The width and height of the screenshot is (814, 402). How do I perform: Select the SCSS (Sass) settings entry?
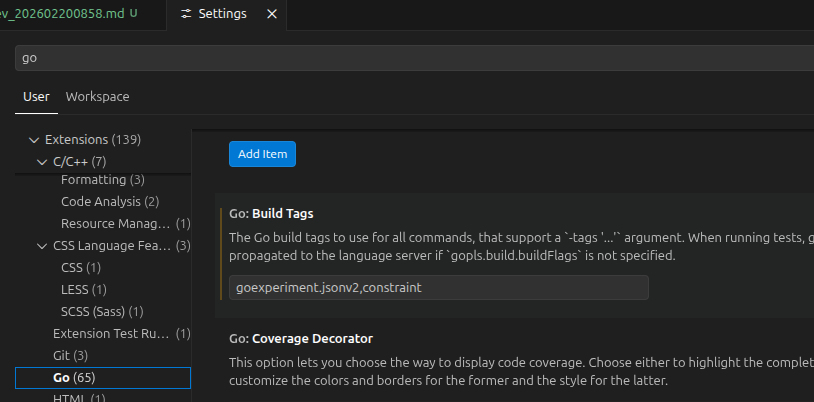pos(102,312)
